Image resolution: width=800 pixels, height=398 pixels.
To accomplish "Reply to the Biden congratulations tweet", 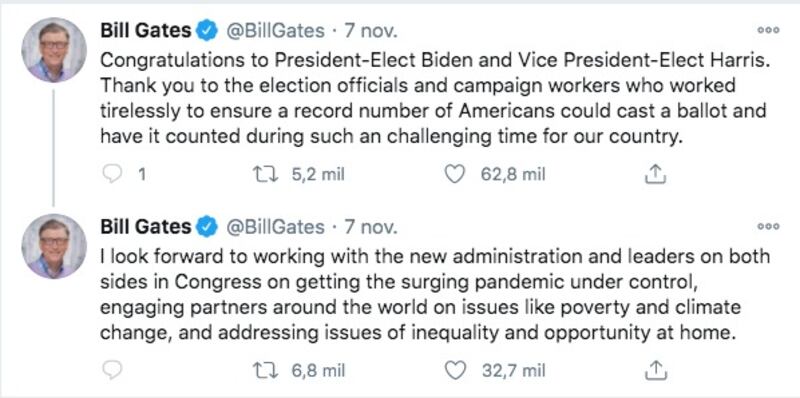I will click(x=112, y=175).
